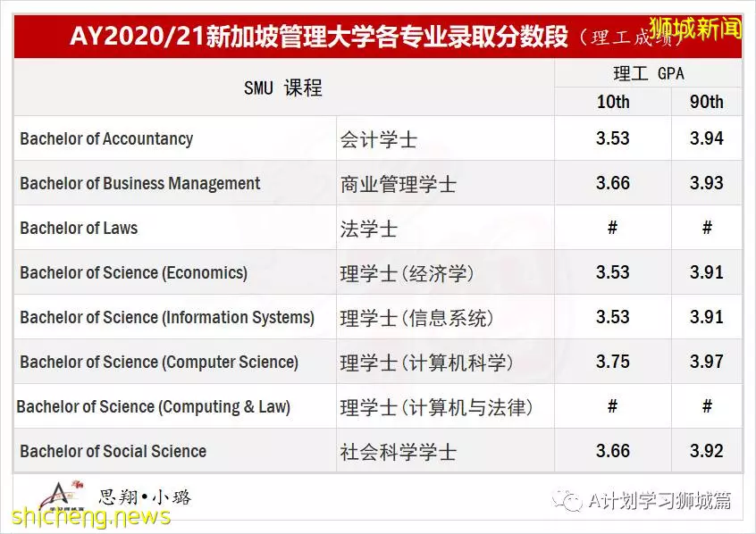This screenshot has width=756, height=534.
Task: Select the SMU 课程 column header
Action: tap(283, 88)
